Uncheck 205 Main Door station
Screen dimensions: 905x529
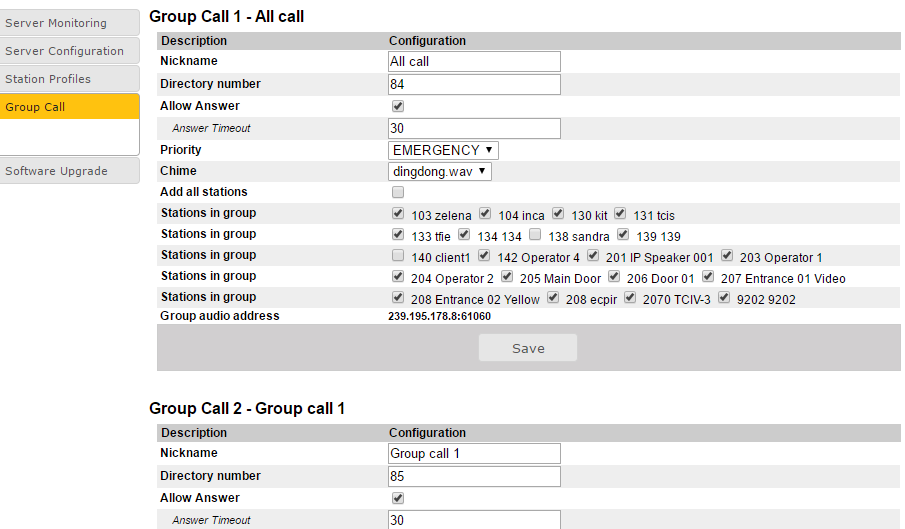coord(507,277)
